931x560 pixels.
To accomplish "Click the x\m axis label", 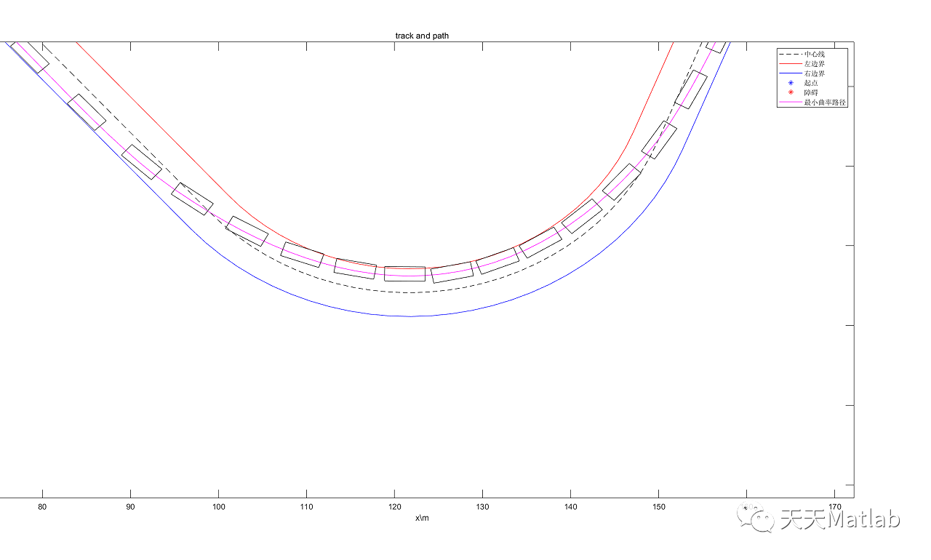I will [x=422, y=518].
